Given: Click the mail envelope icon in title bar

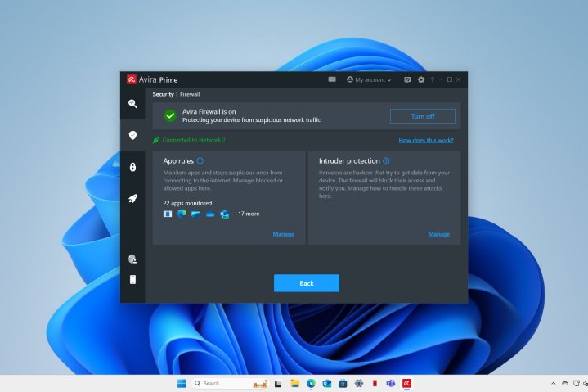Looking at the screenshot, I should 332,79.
